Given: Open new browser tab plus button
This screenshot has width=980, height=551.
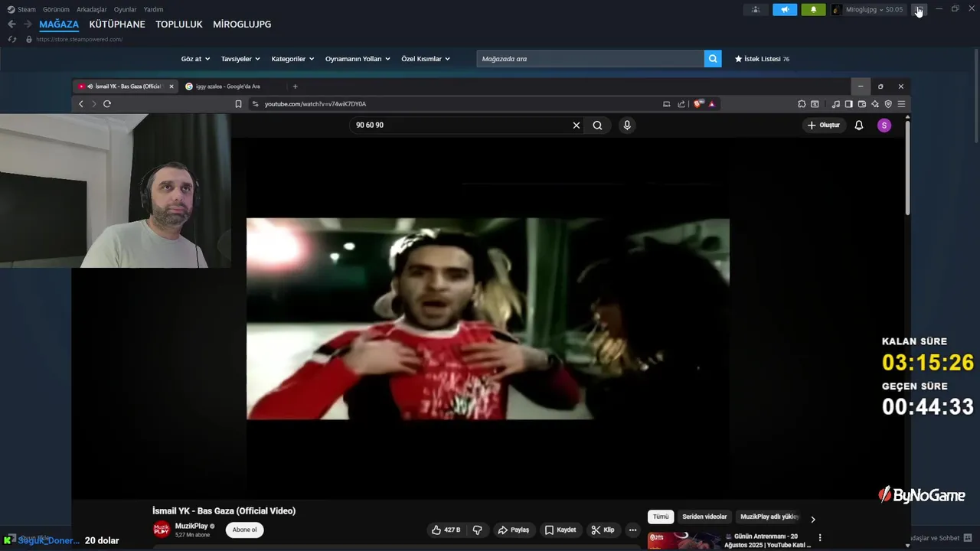Looking at the screenshot, I should tap(295, 86).
